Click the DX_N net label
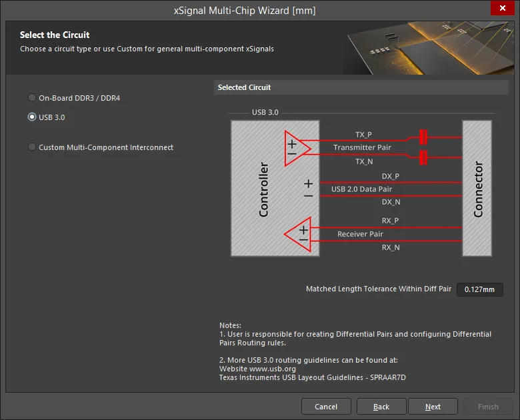This screenshot has width=520, height=420. click(391, 202)
